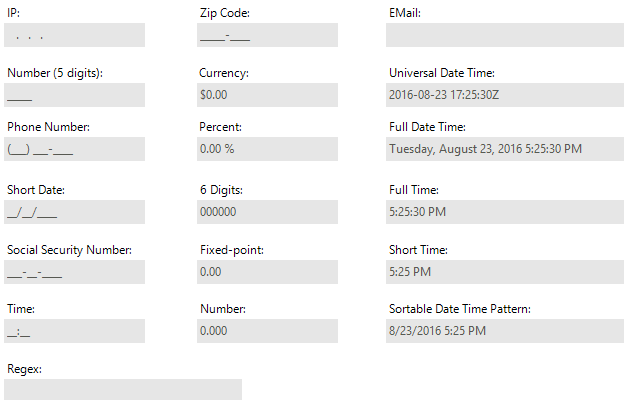Focus the Sortable Date Time Pattern field

pos(505,331)
